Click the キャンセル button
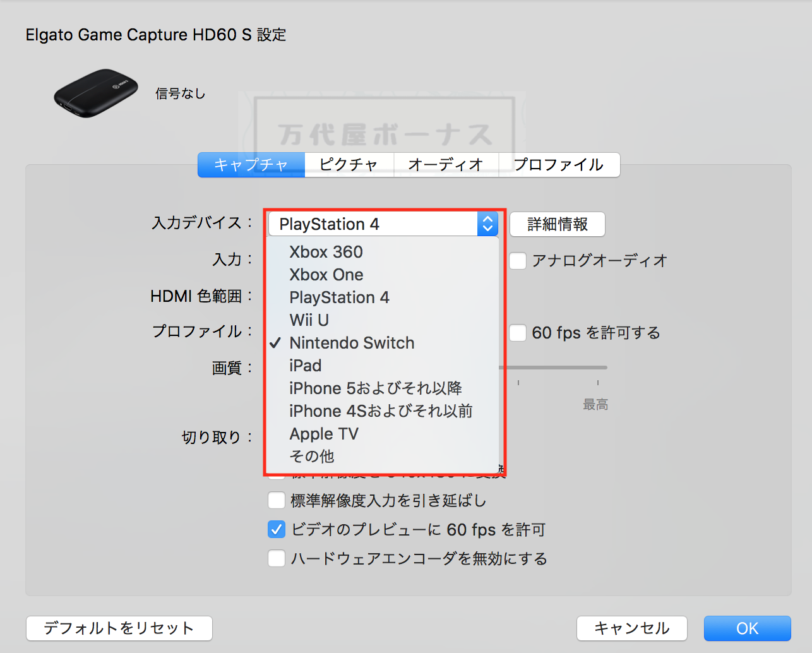Screen dimensions: 812x653 [x=632, y=628]
